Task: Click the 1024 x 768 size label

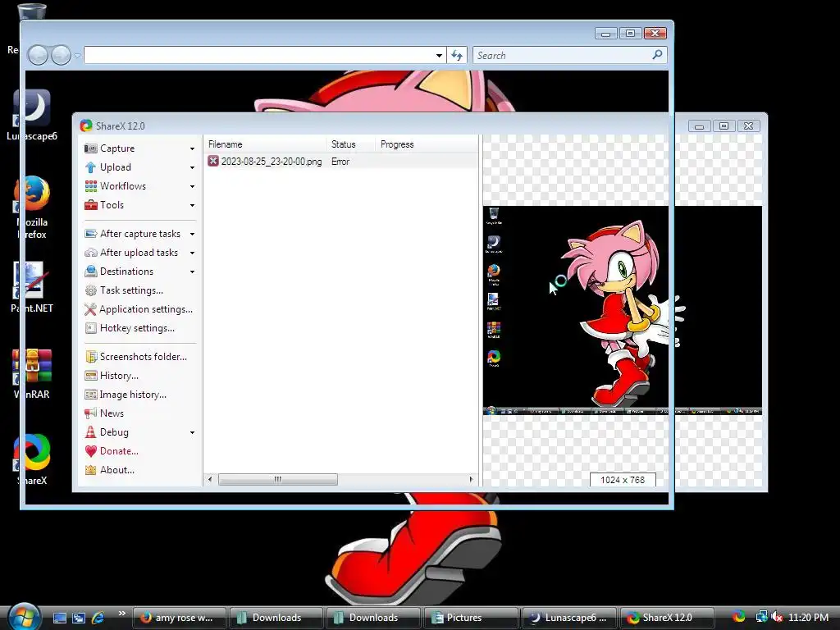Action: [623, 480]
